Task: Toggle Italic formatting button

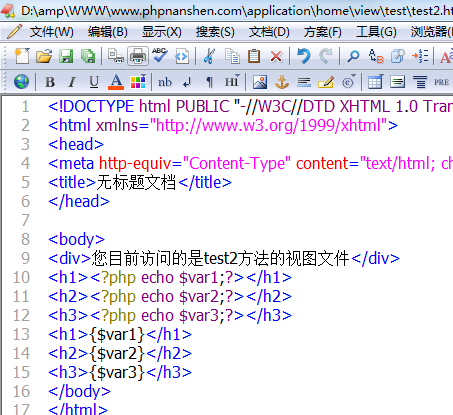Action: click(72, 82)
